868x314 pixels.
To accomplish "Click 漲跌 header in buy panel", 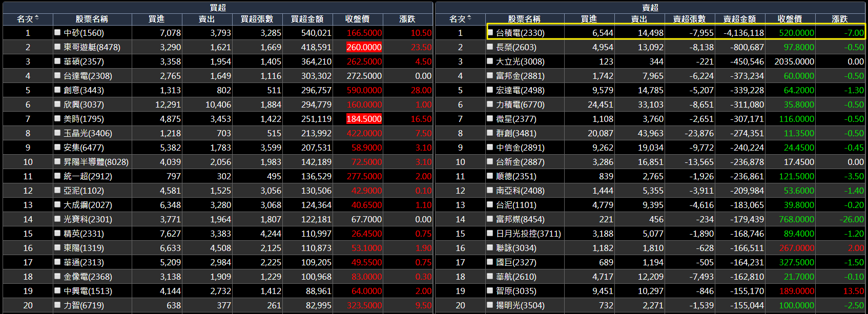I will (x=407, y=19).
